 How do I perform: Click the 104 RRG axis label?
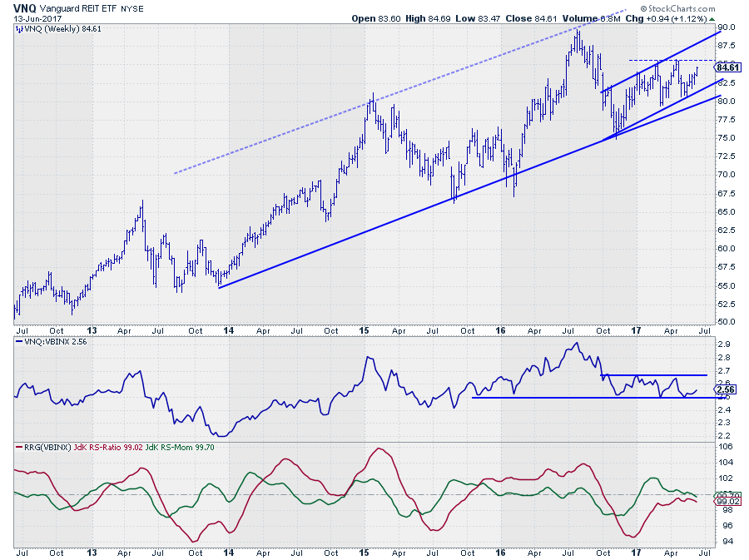click(x=726, y=463)
